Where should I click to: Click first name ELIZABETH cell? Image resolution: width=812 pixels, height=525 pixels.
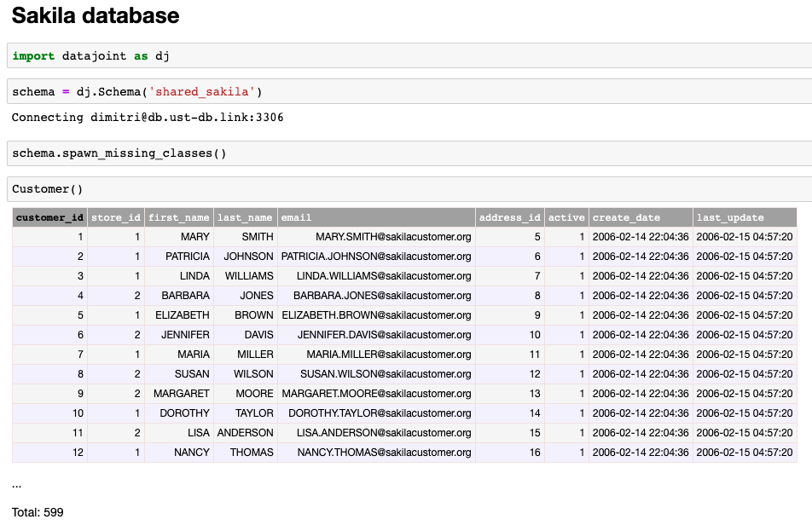pyautogui.click(x=178, y=315)
